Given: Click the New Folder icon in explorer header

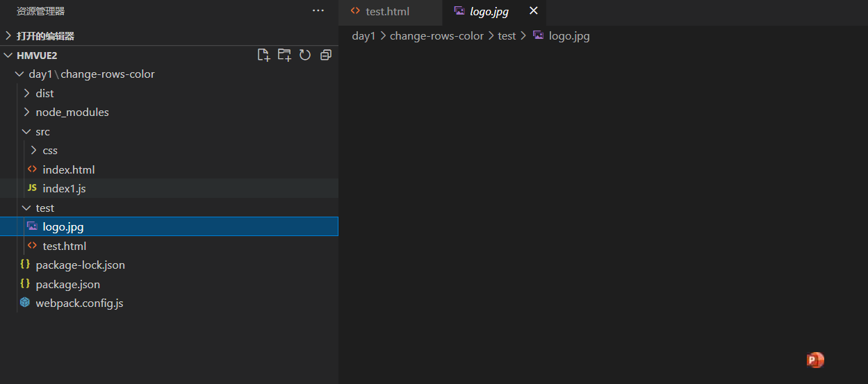Looking at the screenshot, I should point(284,55).
